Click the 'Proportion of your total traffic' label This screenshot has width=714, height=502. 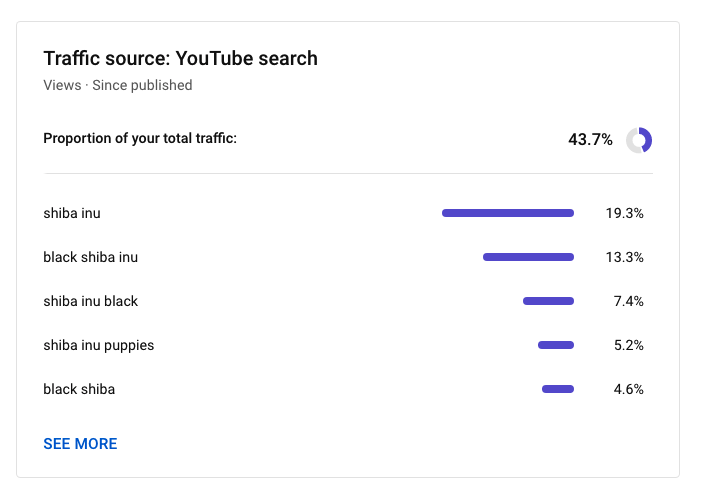(x=140, y=138)
